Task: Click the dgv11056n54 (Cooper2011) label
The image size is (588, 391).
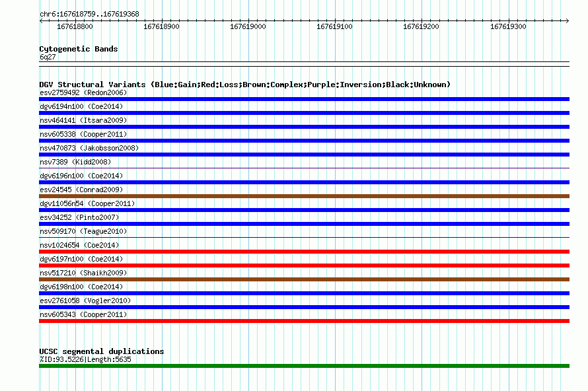Action: click(x=87, y=203)
